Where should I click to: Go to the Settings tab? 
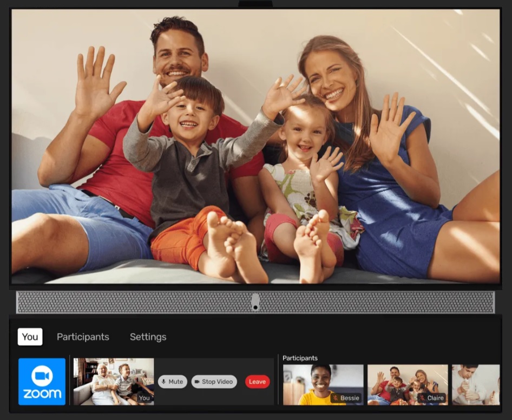[x=148, y=337]
